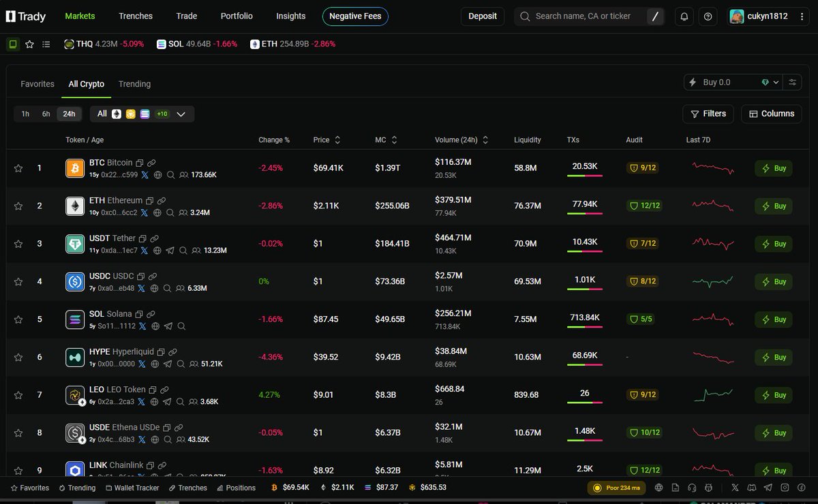Favorite the USDT Tether row star
Screen dimensions: 818x504
(x=18, y=244)
